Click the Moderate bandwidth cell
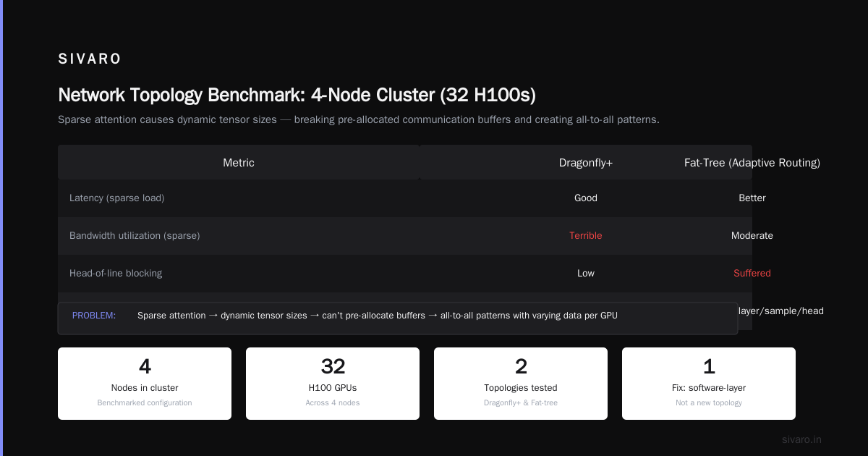Image resolution: width=868 pixels, height=456 pixels. (x=752, y=235)
